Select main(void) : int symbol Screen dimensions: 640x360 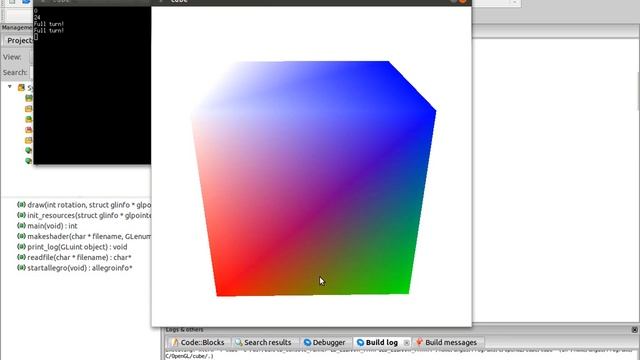coord(52,226)
